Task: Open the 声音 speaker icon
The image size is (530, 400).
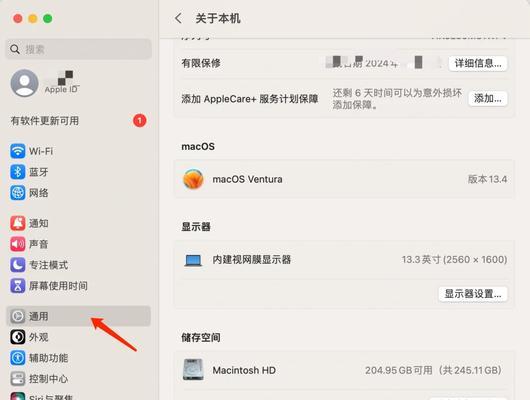Action: tap(18, 244)
